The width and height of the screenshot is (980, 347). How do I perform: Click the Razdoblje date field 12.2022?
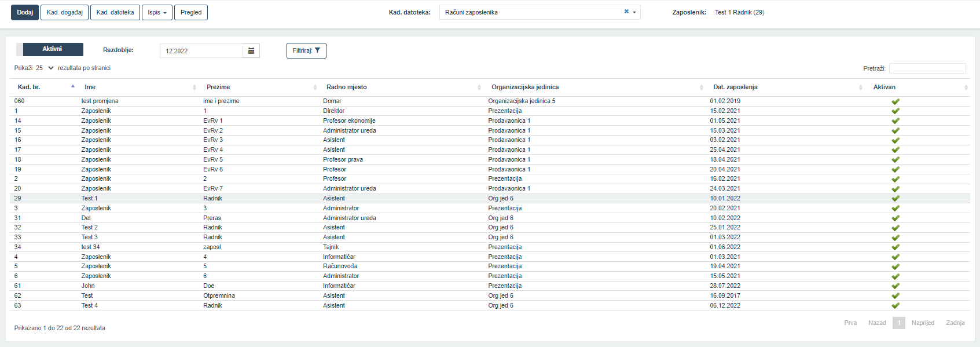pyautogui.click(x=201, y=51)
